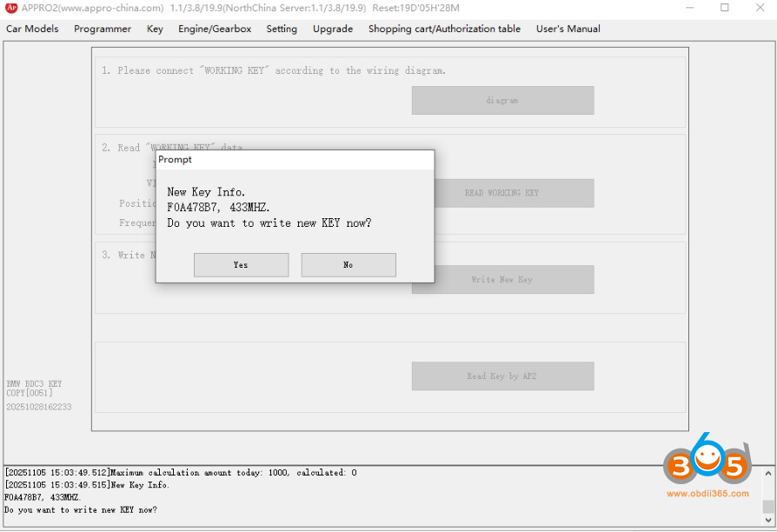Open the User's Manual menu
The image size is (777, 532).
coord(568,29)
